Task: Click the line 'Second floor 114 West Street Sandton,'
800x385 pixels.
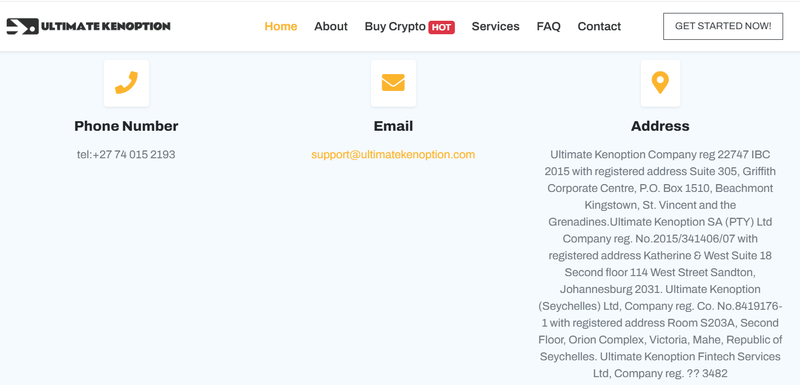Action: (660, 272)
